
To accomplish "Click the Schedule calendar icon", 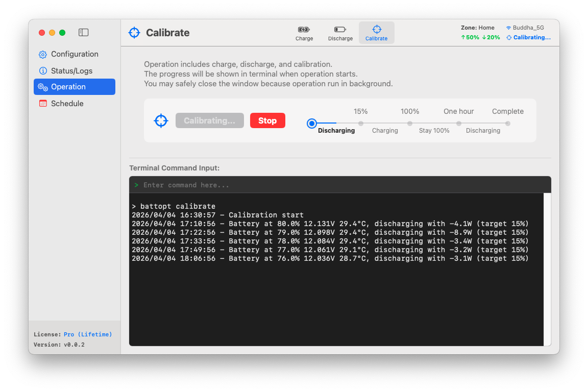I will coord(43,104).
